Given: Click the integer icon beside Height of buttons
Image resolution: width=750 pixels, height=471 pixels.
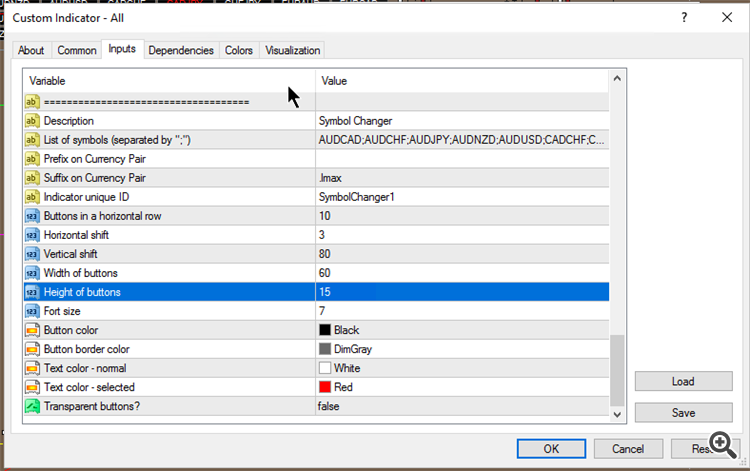Looking at the screenshot, I should click(32, 292).
